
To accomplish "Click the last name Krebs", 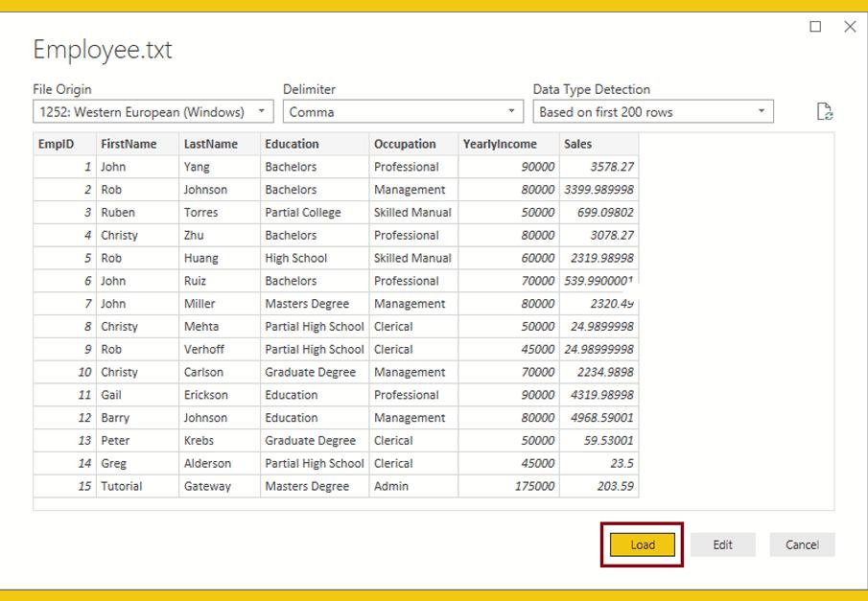I will pos(220,441).
